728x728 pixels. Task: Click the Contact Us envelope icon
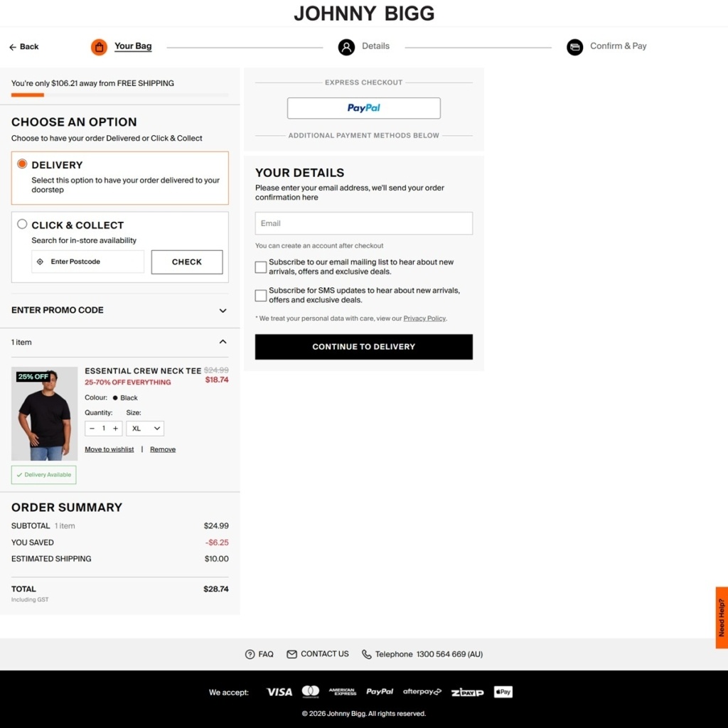coord(291,654)
